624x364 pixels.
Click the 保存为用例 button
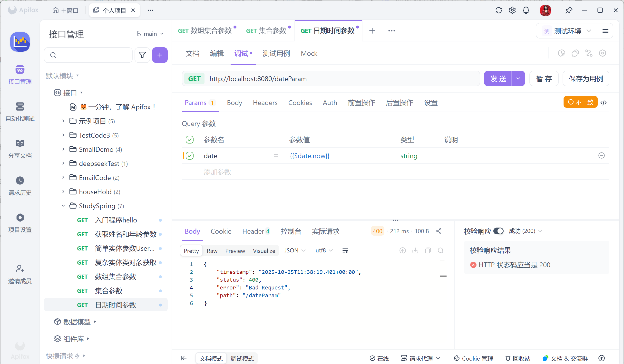pyautogui.click(x=586, y=79)
